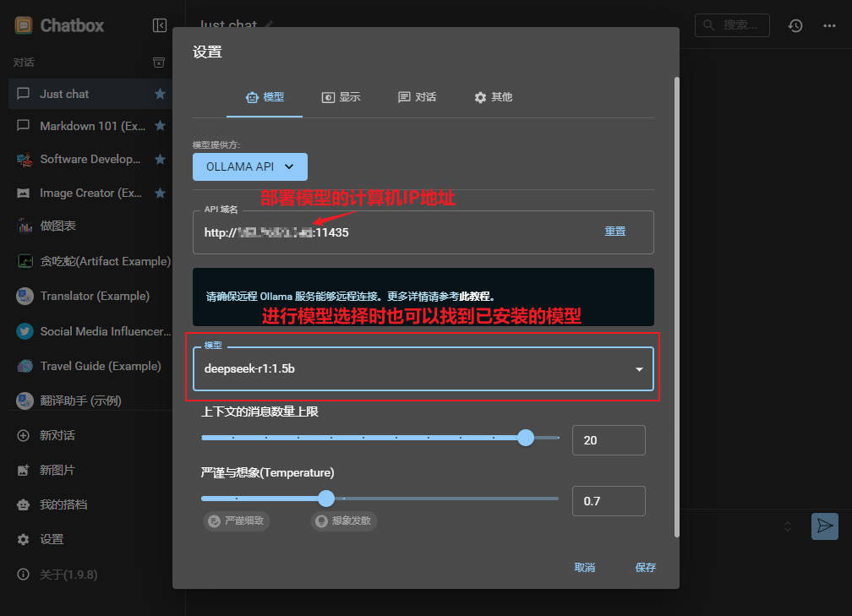Click Software Developer avatar icon
The width and height of the screenshot is (852, 616).
coord(25,160)
